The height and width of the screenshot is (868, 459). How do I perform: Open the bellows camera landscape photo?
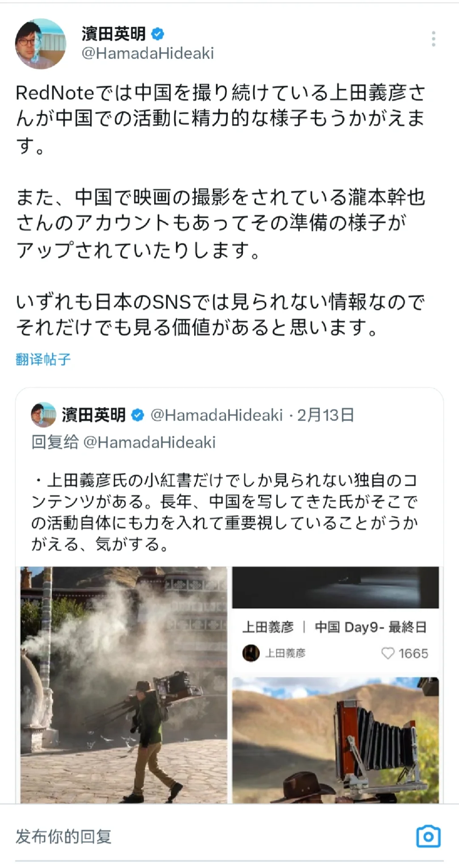[335, 740]
